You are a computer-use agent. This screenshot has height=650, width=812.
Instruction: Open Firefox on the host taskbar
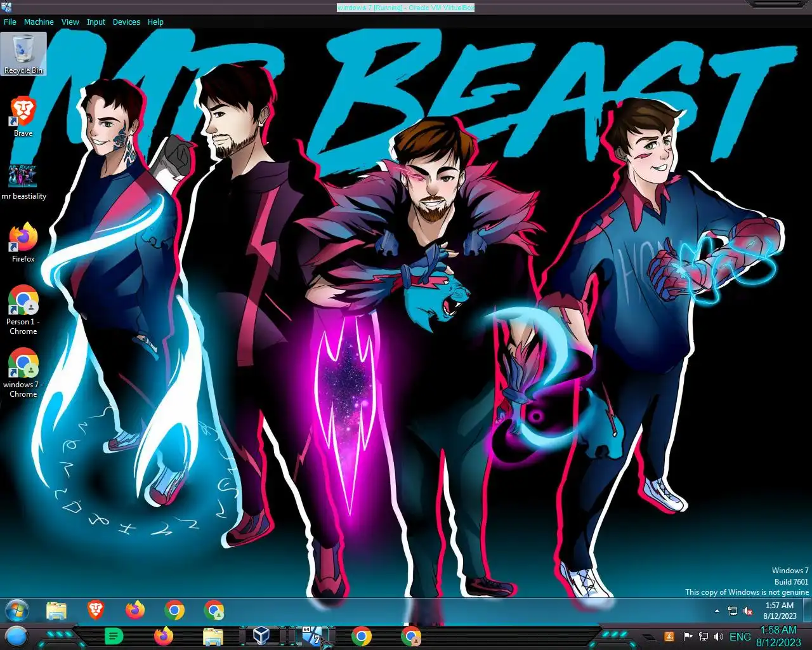point(164,636)
